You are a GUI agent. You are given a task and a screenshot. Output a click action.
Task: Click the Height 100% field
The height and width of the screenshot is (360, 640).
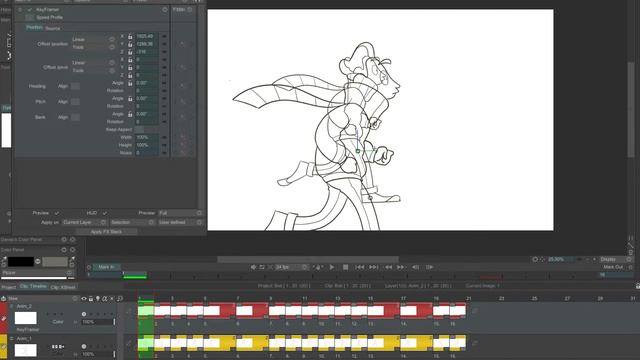point(147,145)
